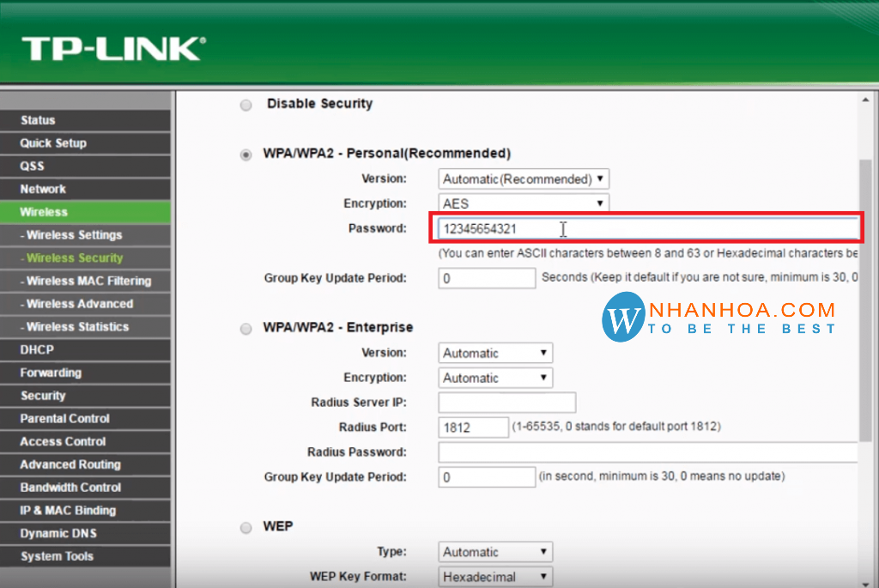Open the Version dropdown showing Automatic(Recommended)
Image resolution: width=879 pixels, height=588 pixels.
pos(524,179)
